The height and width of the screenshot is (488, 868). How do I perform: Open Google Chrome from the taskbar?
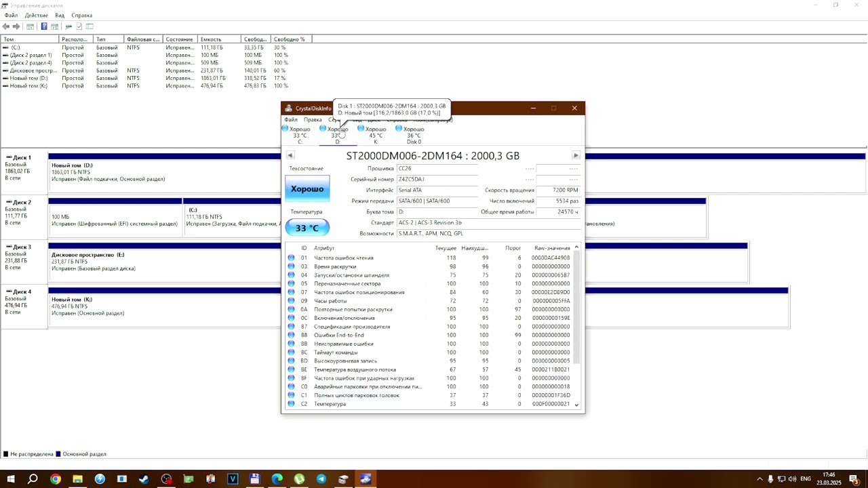pos(56,479)
